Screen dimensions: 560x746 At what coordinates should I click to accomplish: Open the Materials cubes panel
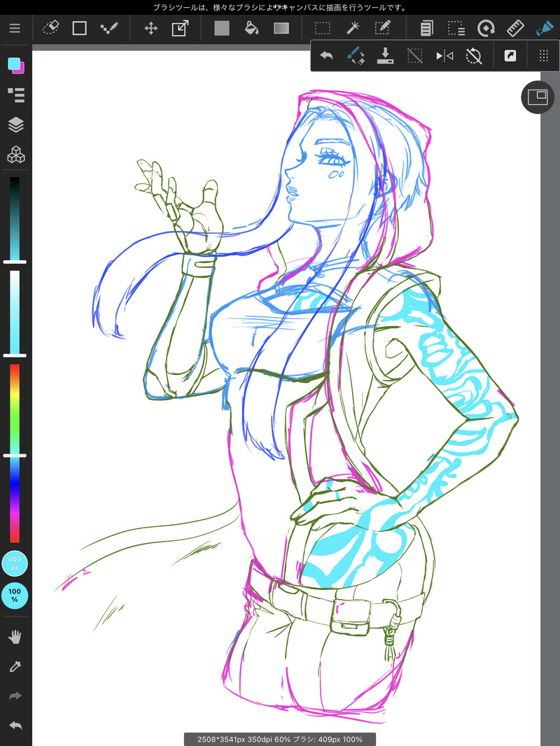pyautogui.click(x=15, y=155)
